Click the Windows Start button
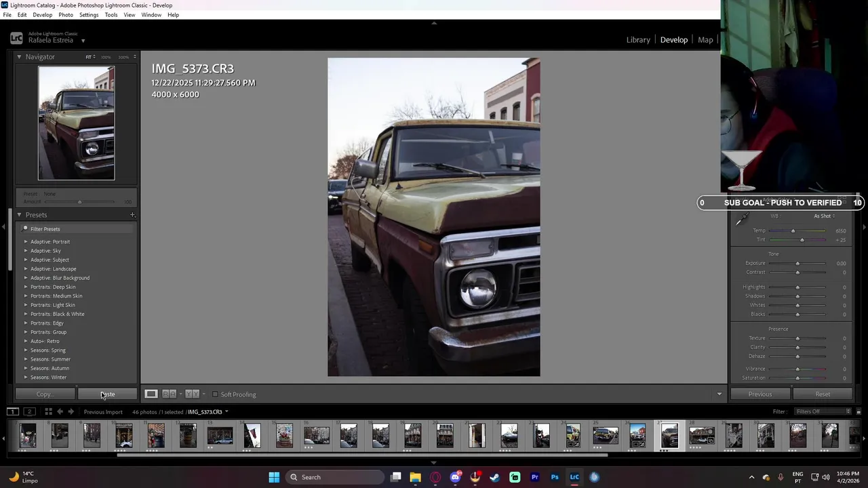The width and height of the screenshot is (868, 488). [274, 477]
